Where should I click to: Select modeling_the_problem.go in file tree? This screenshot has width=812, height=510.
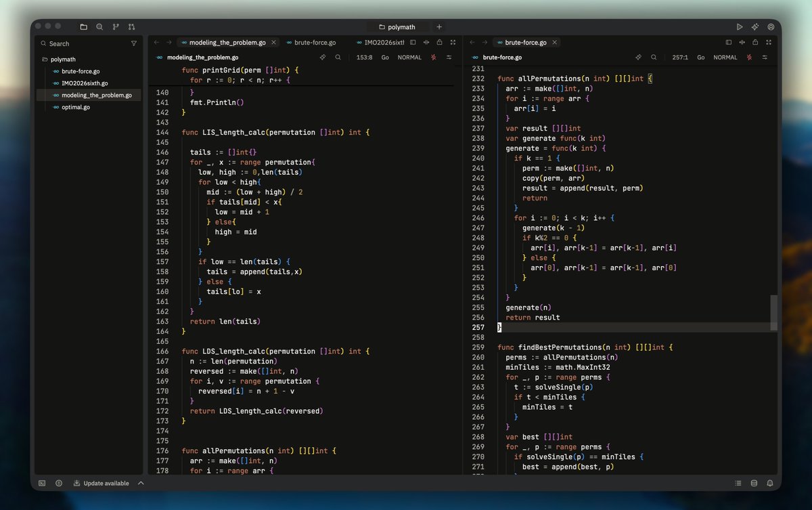click(89, 95)
